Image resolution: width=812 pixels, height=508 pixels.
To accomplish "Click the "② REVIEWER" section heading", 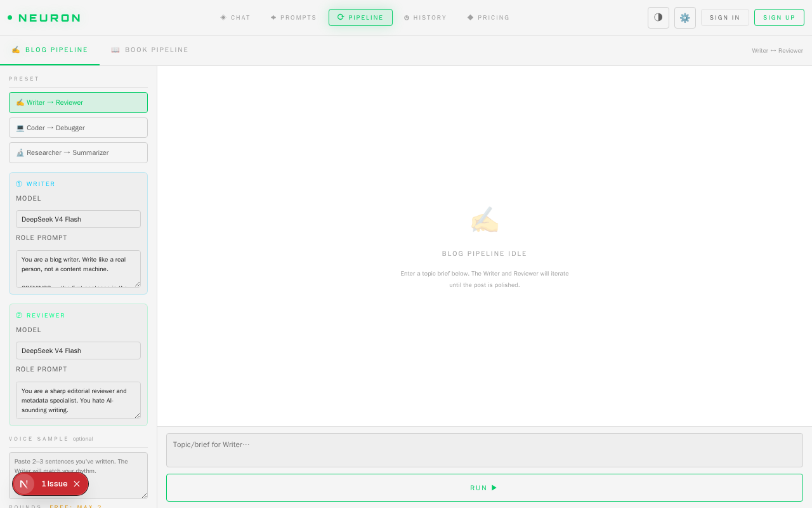I will coord(41,316).
